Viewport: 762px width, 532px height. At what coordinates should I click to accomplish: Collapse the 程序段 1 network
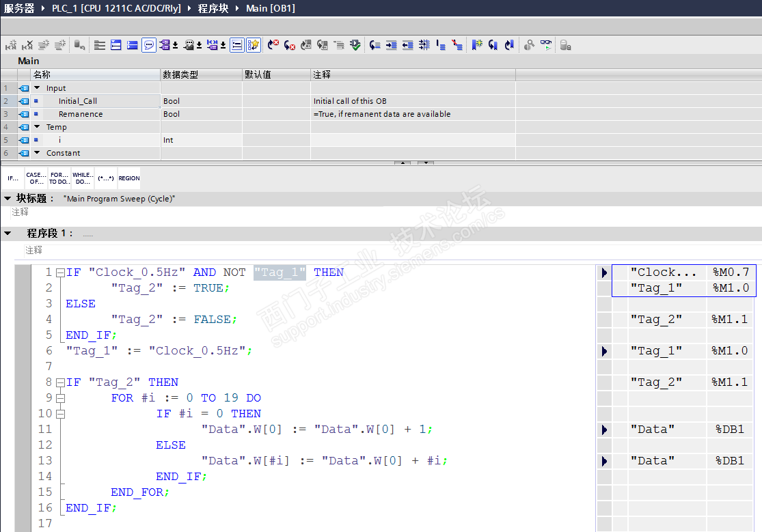[8, 234]
